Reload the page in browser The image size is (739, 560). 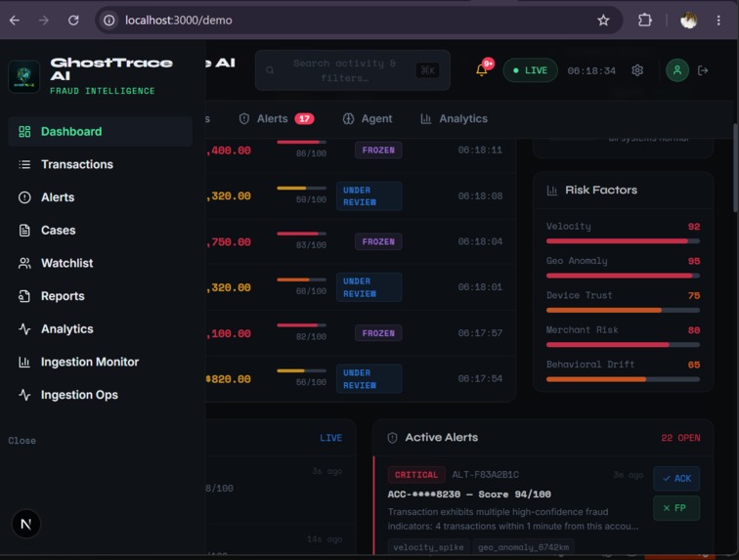[x=73, y=21]
